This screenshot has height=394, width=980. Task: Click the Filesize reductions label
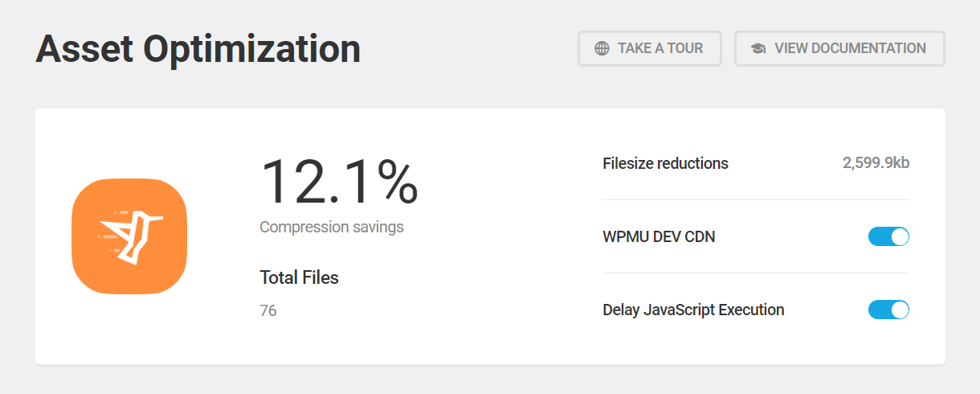(x=665, y=163)
